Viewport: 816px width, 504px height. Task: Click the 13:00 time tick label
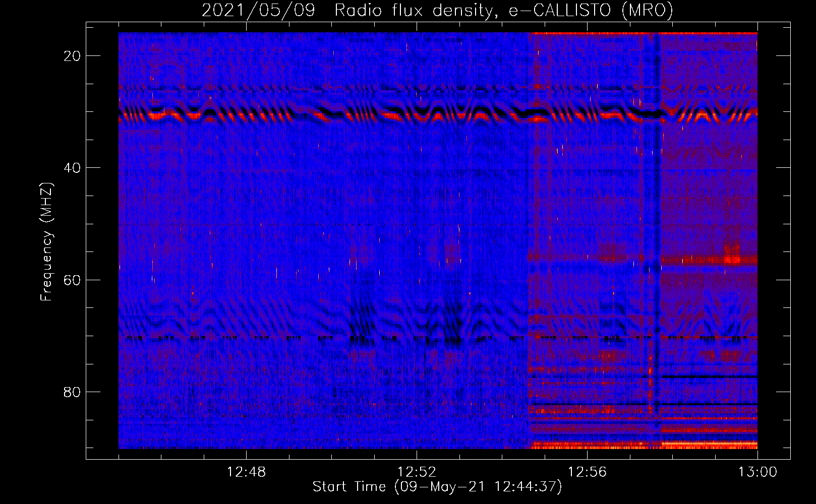pos(757,472)
